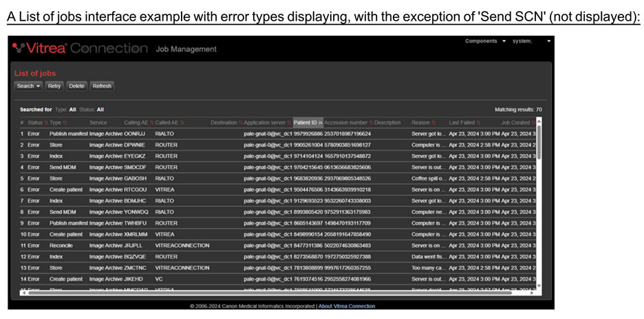The height and width of the screenshot is (319, 644).
Task: Click patient ID 8477311386
Action: 308,245
